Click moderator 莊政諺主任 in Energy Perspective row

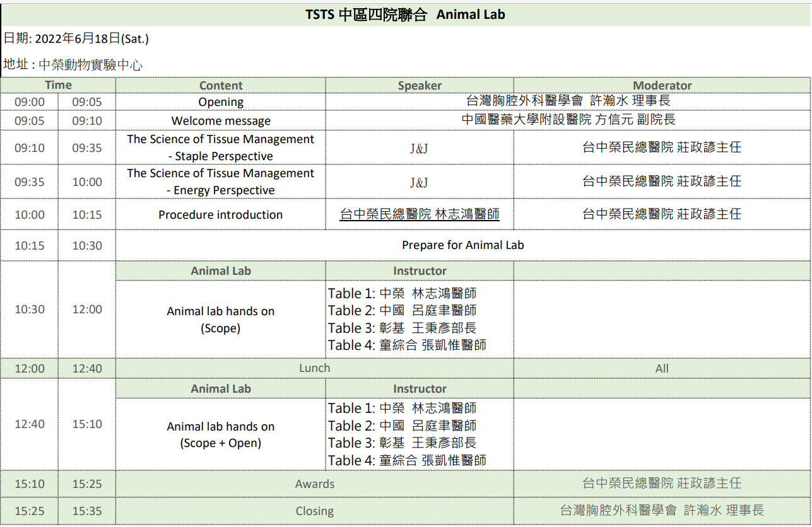(x=662, y=182)
